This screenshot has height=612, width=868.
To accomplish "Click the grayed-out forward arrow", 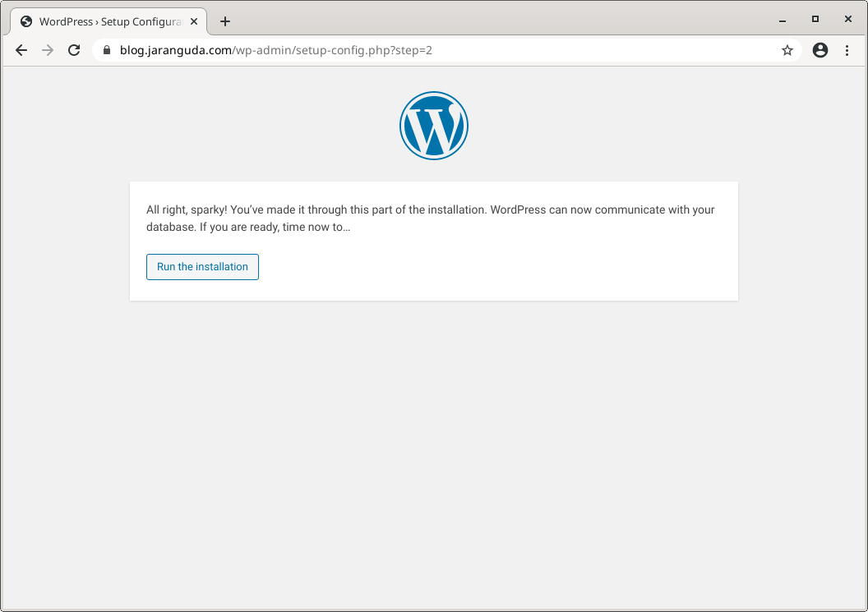I will [47, 50].
